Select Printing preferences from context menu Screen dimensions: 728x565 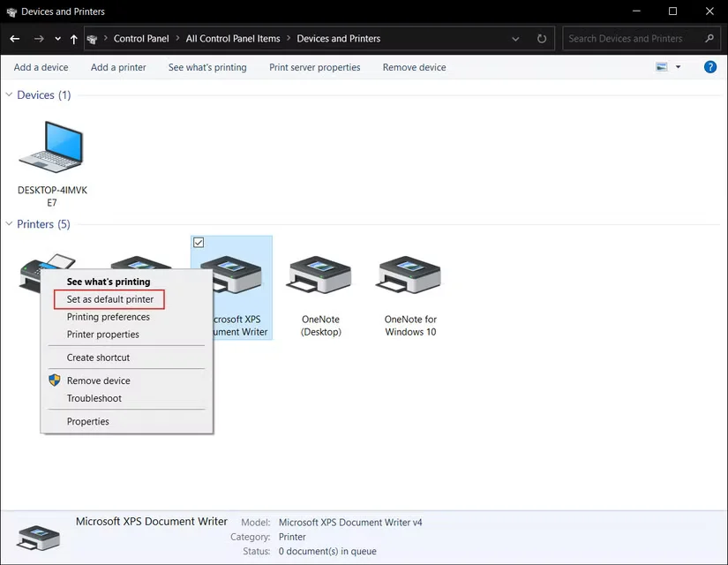(x=109, y=317)
